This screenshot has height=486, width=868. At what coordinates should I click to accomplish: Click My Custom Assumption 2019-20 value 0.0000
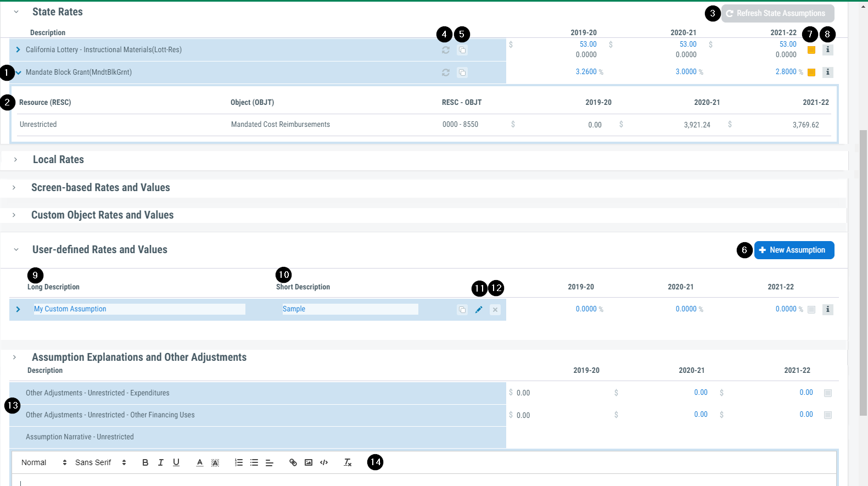(x=586, y=309)
